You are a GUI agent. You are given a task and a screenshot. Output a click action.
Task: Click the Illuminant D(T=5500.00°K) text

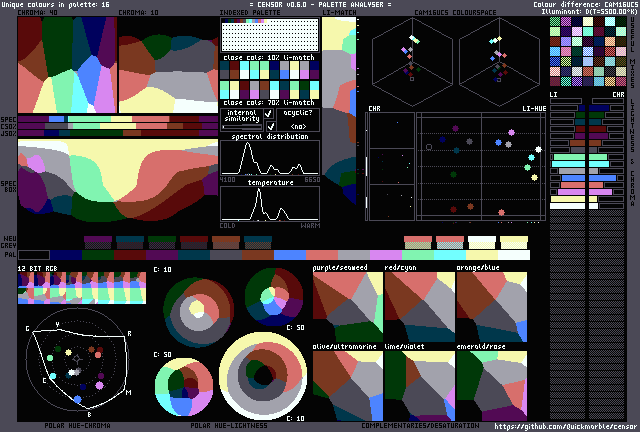pos(589,11)
